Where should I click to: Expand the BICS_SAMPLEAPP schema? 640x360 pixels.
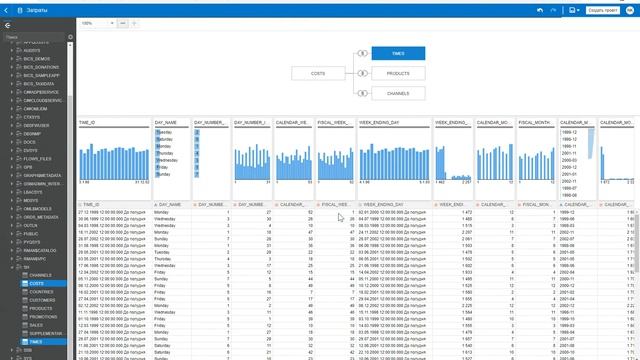11,76
